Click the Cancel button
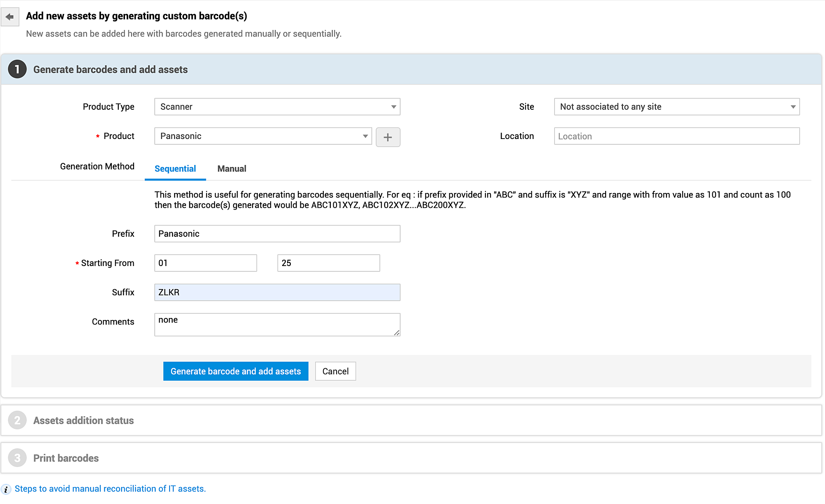The image size is (825, 504). coord(335,371)
